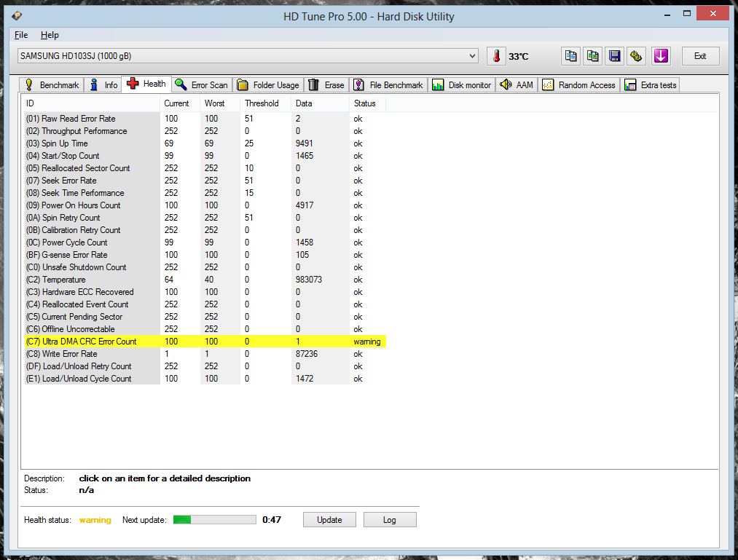This screenshot has width=738, height=560.
Task: Select the Write Error Rate row
Action: [205, 354]
